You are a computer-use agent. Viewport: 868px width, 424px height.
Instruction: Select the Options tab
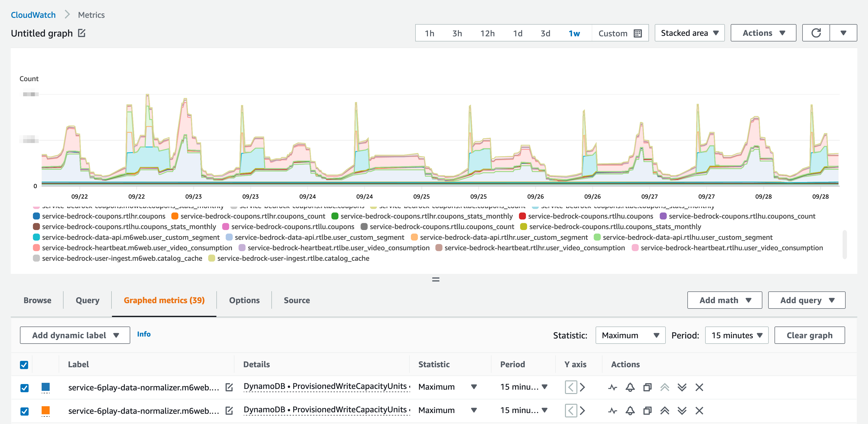click(x=245, y=300)
